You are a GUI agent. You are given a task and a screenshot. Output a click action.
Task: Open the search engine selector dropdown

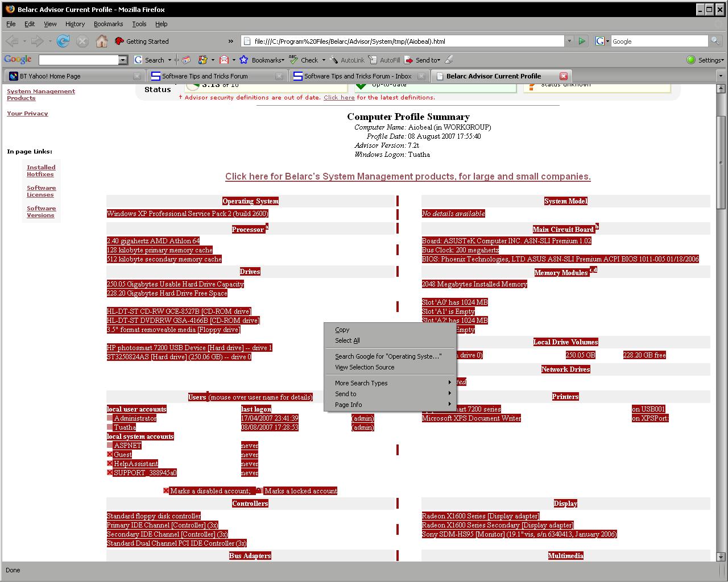coord(602,41)
